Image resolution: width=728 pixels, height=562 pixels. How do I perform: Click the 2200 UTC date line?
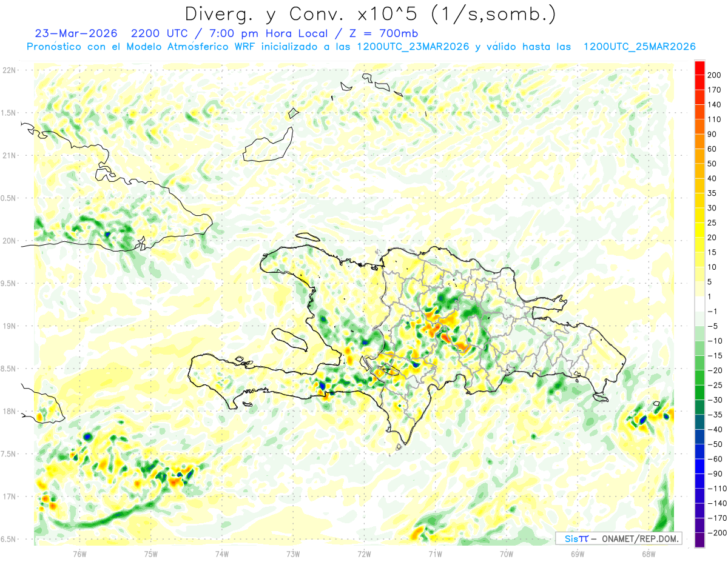226,33
